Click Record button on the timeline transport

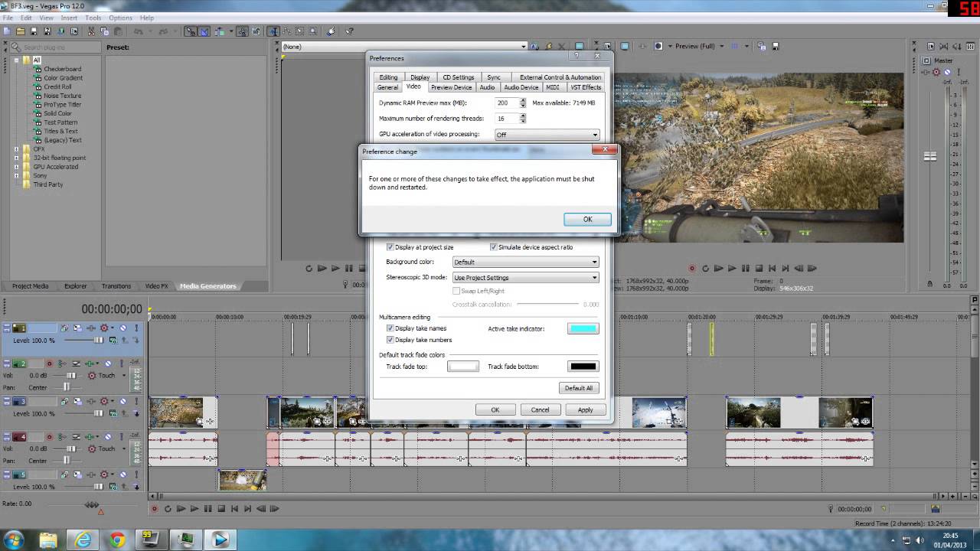click(x=155, y=509)
